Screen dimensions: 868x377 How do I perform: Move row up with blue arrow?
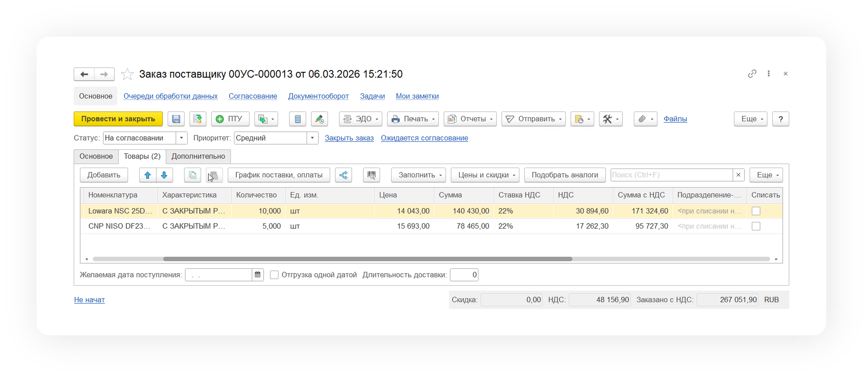(148, 175)
